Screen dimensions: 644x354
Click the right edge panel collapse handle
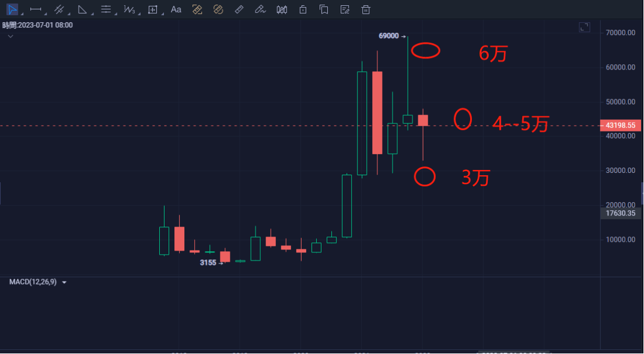point(642,192)
